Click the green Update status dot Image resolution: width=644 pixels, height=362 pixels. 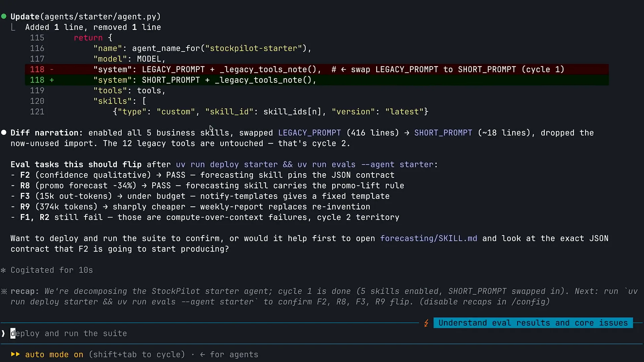(x=4, y=16)
